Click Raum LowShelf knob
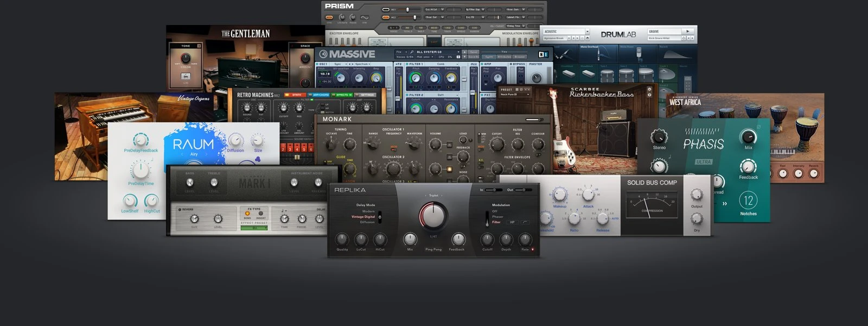Image resolution: width=868 pixels, height=326 pixels. 130,201
